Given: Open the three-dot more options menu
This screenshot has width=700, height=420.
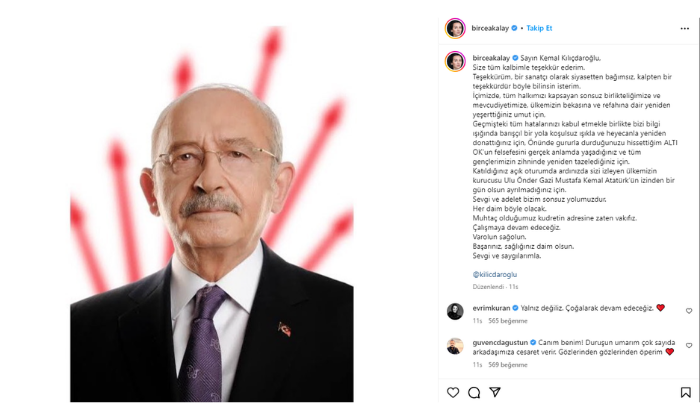Looking at the screenshot, I should 684,29.
